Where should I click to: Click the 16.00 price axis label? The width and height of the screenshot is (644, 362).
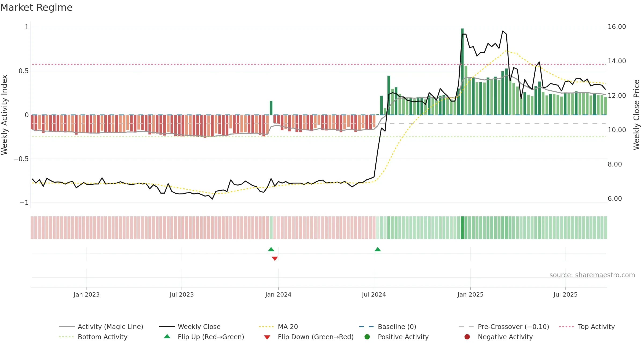617,27
